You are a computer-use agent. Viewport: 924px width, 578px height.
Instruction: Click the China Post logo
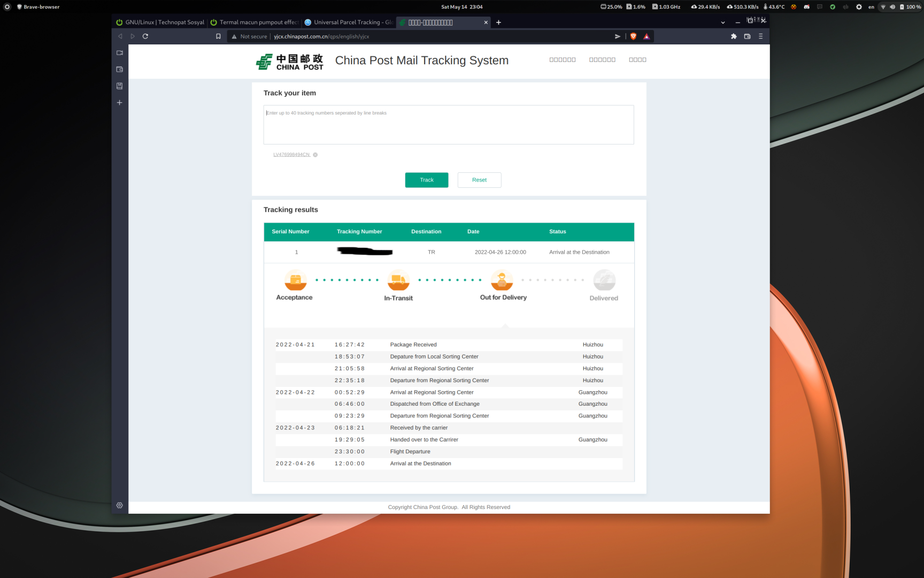tap(289, 62)
